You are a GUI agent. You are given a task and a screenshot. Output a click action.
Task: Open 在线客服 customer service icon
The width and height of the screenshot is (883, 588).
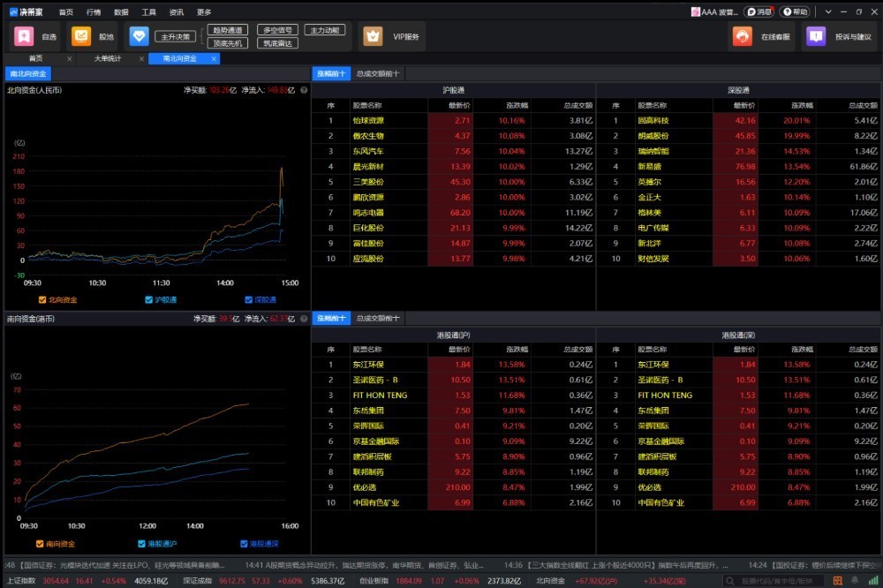[743, 36]
